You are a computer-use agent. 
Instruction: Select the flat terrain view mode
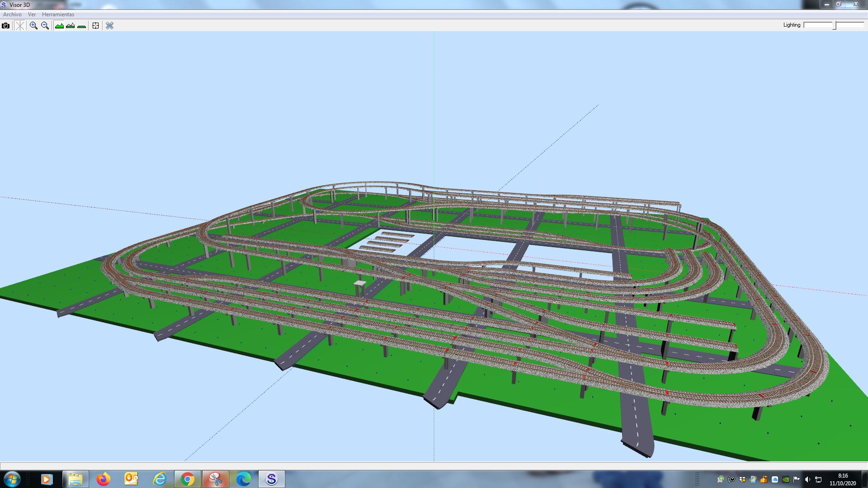(x=82, y=26)
